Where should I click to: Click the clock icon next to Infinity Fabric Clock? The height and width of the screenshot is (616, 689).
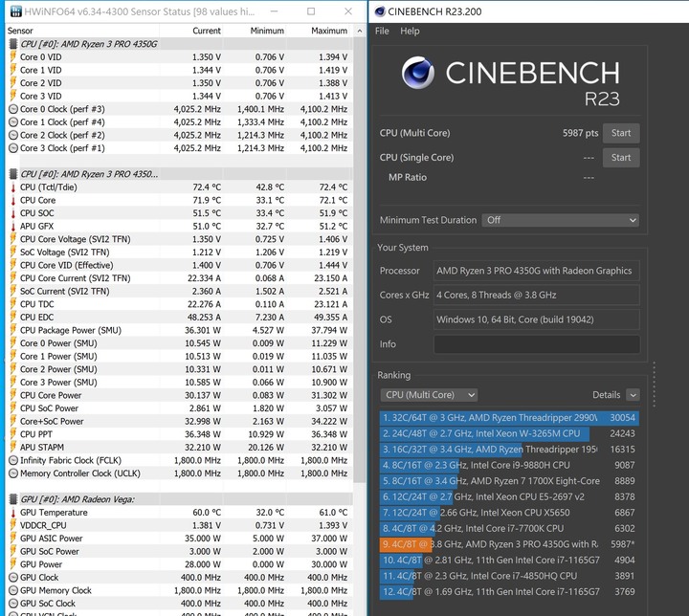(x=13, y=460)
